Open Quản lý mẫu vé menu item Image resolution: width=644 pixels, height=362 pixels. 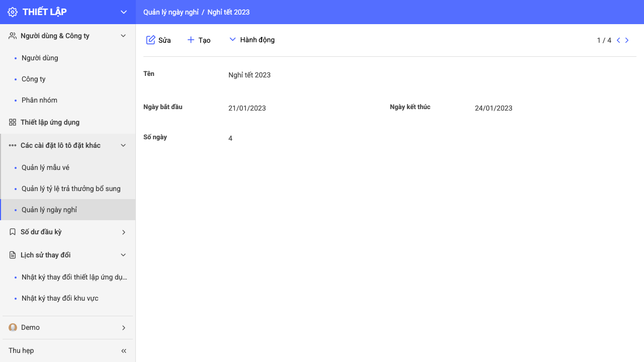[68, 167]
